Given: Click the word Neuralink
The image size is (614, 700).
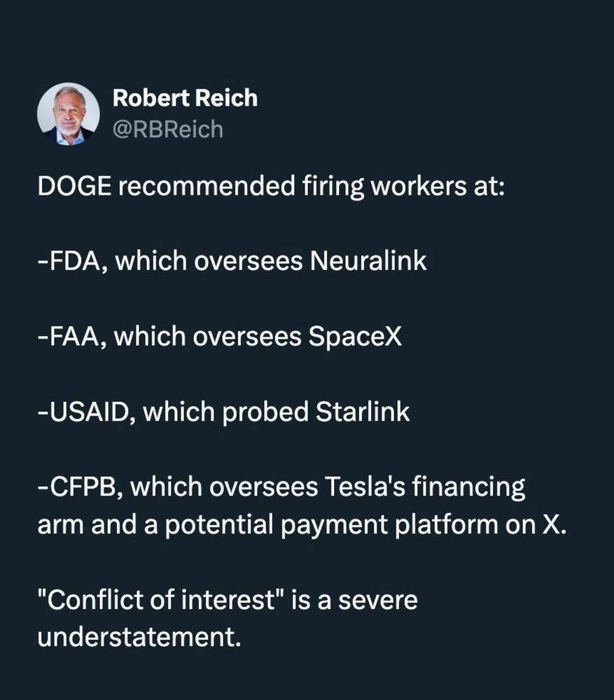Looking at the screenshot, I should (x=368, y=260).
